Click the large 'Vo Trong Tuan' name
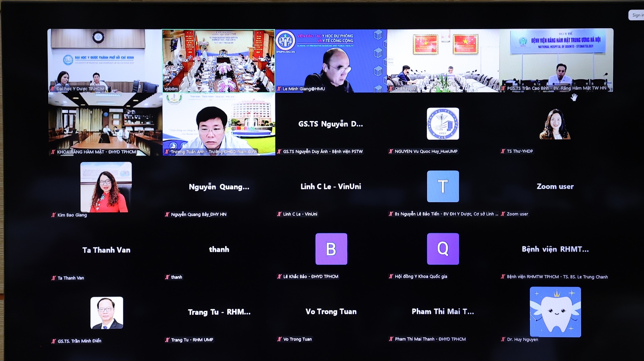This screenshot has height=361, width=644. click(331, 312)
